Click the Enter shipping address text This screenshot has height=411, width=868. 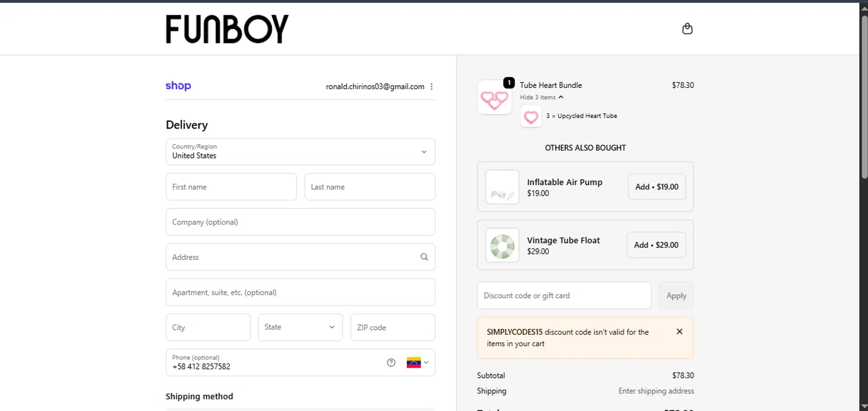(x=656, y=391)
